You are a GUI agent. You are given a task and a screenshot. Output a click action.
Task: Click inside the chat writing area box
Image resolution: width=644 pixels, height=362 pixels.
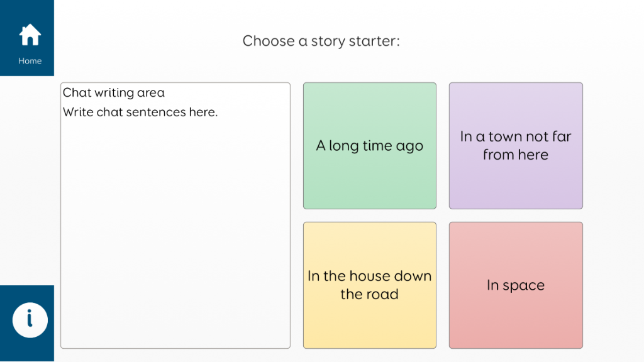175,214
